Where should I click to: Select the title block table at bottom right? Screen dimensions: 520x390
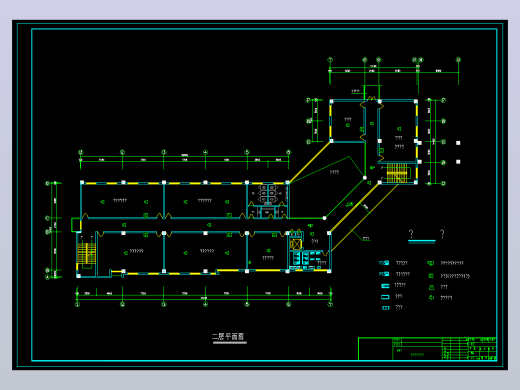tap(427, 349)
